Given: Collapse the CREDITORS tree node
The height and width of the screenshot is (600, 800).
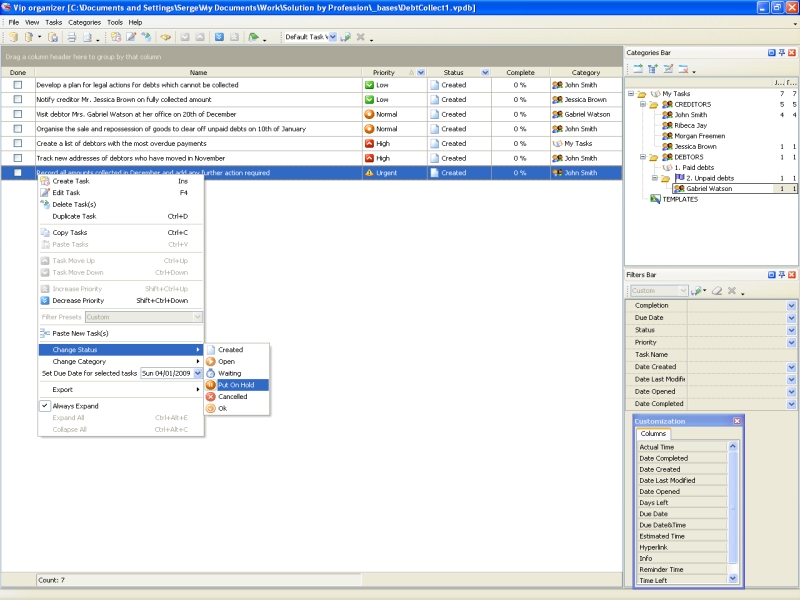Looking at the screenshot, I should 642,104.
